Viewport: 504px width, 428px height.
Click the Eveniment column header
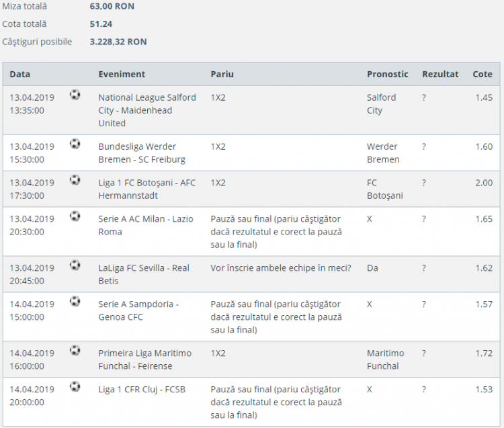122,75
